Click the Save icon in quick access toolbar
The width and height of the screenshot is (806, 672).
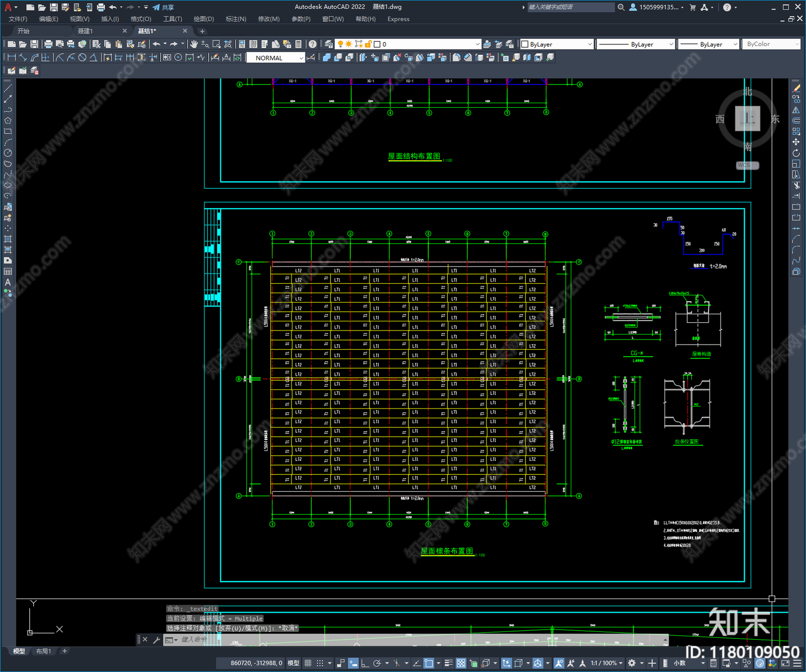coord(53,7)
